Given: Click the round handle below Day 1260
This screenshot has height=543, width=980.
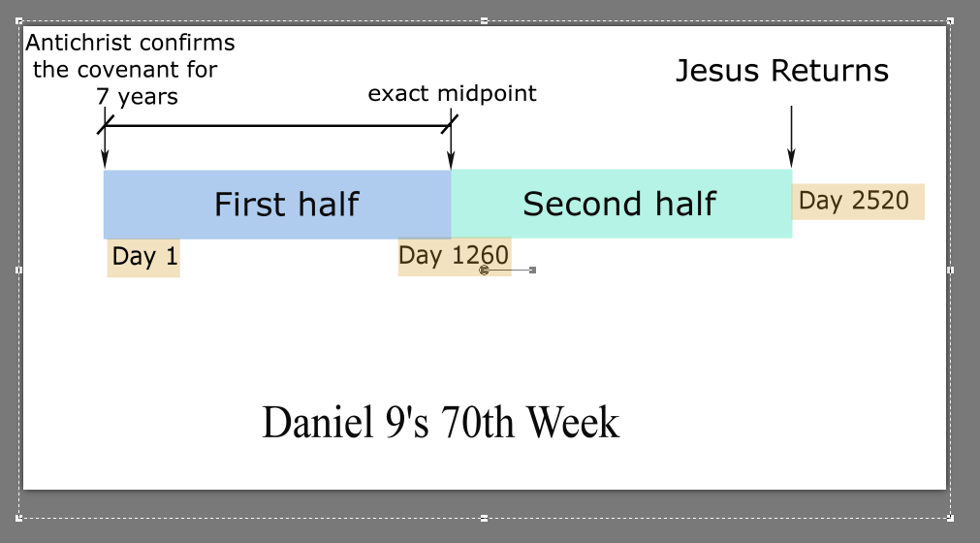Looking at the screenshot, I should coord(484,270).
